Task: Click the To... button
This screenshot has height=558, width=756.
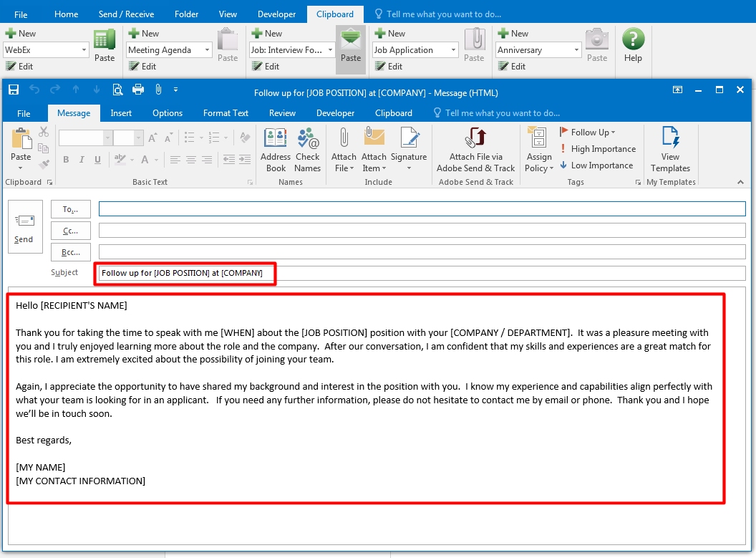Action: click(x=71, y=209)
